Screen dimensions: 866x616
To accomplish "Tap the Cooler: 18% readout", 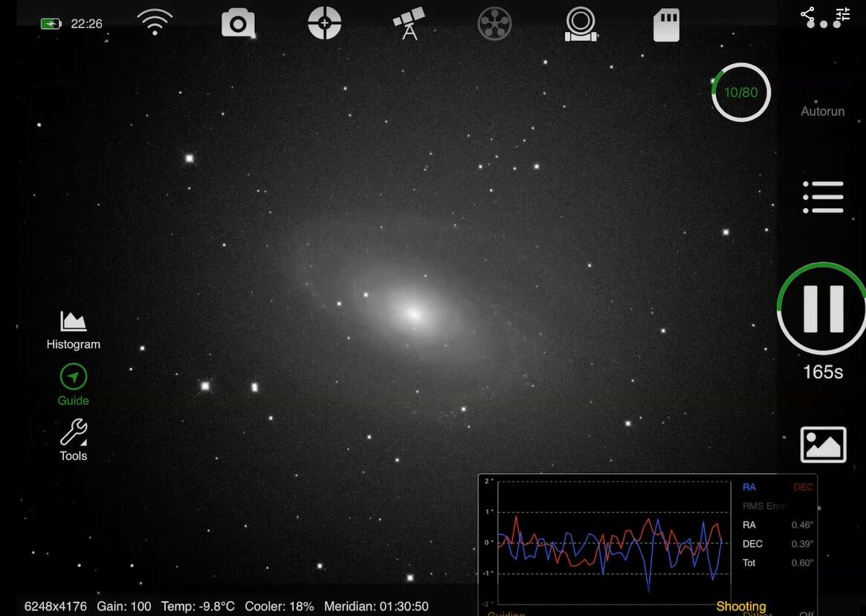I will click(x=279, y=606).
